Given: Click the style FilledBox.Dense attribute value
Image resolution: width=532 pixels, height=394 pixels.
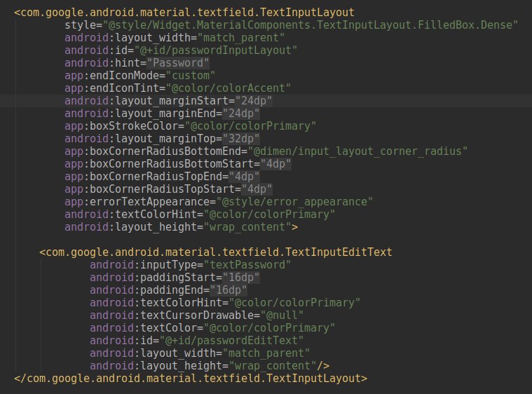Looking at the screenshot, I should [x=311, y=25].
